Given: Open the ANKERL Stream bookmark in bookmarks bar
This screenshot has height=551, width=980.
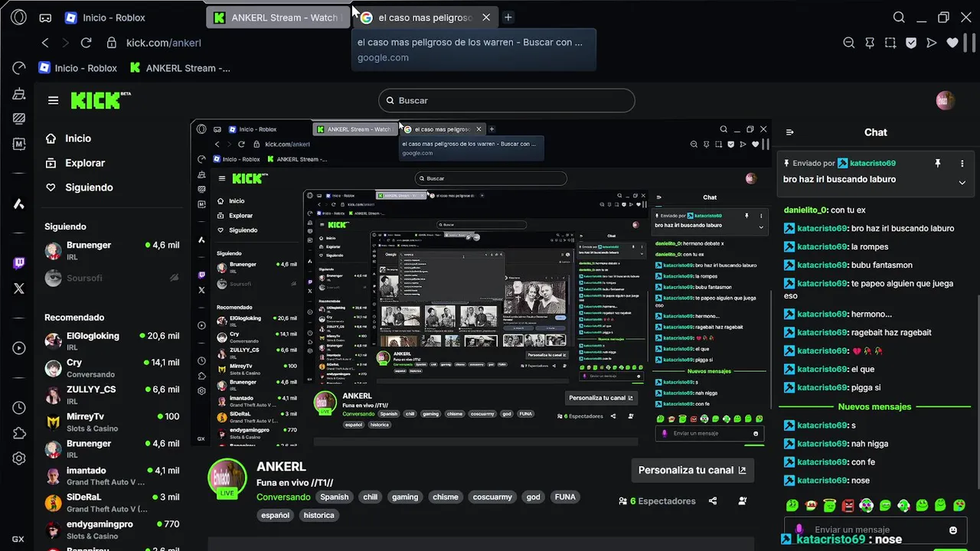Looking at the screenshot, I should click(x=180, y=68).
